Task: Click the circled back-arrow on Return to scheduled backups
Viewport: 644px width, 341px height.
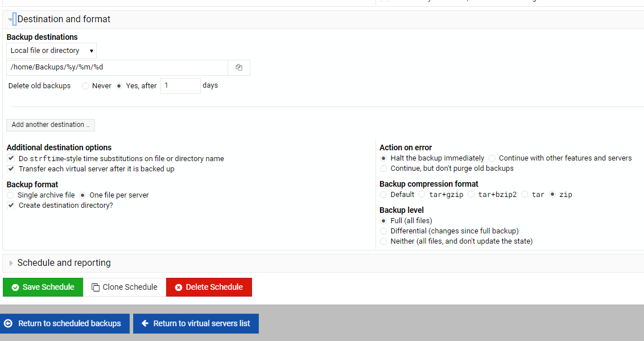Action: coord(9,323)
